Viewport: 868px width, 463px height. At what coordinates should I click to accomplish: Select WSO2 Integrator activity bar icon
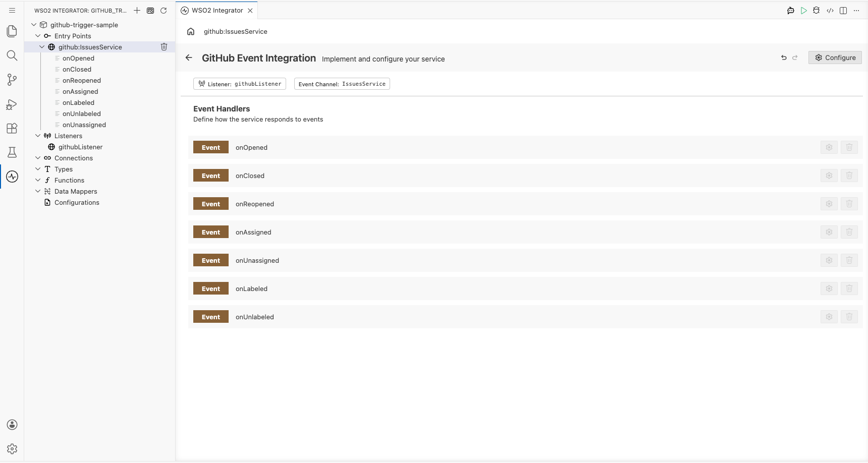tap(12, 177)
